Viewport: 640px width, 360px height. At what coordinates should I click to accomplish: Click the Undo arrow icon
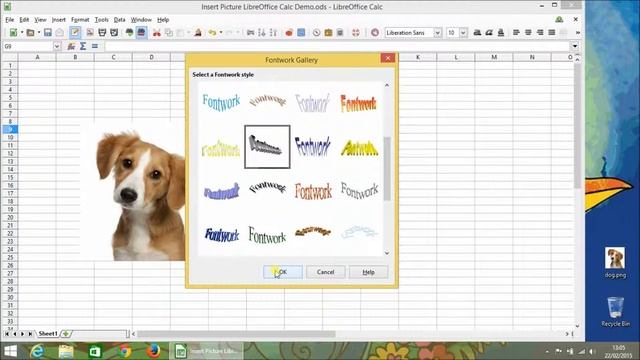click(212, 33)
